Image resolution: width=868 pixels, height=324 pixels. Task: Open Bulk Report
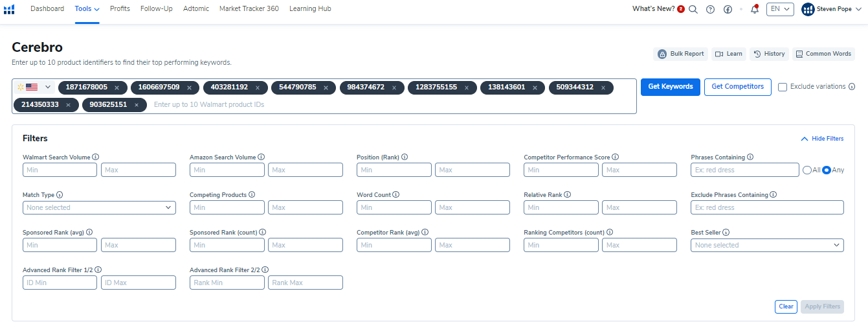pyautogui.click(x=681, y=54)
